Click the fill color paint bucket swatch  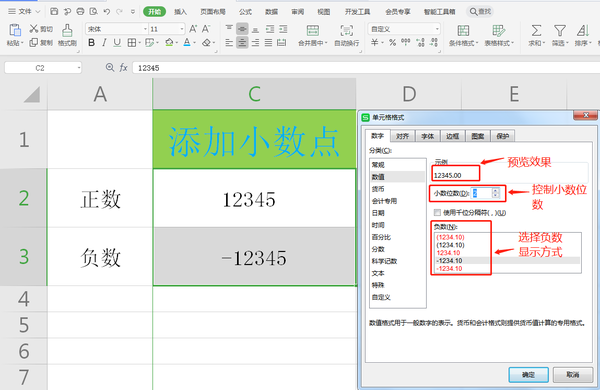169,42
